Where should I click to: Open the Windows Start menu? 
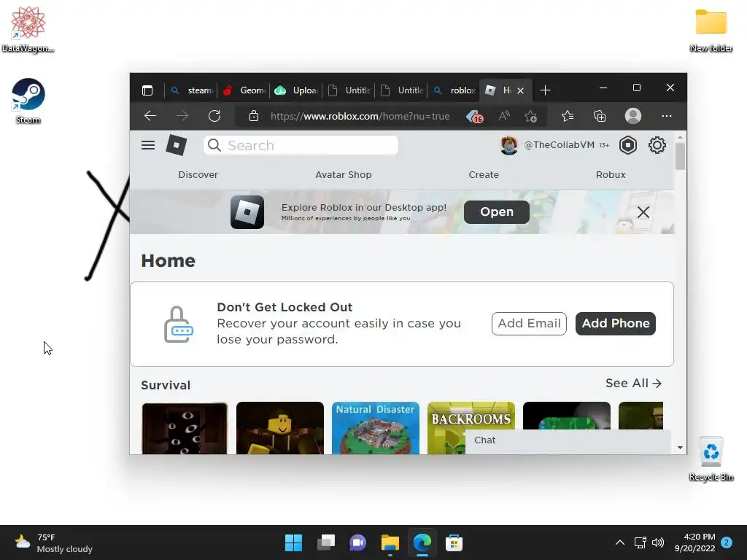[x=293, y=542]
